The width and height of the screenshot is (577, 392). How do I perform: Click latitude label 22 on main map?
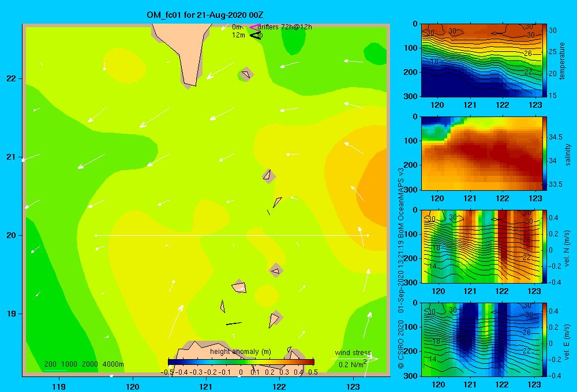[12, 78]
